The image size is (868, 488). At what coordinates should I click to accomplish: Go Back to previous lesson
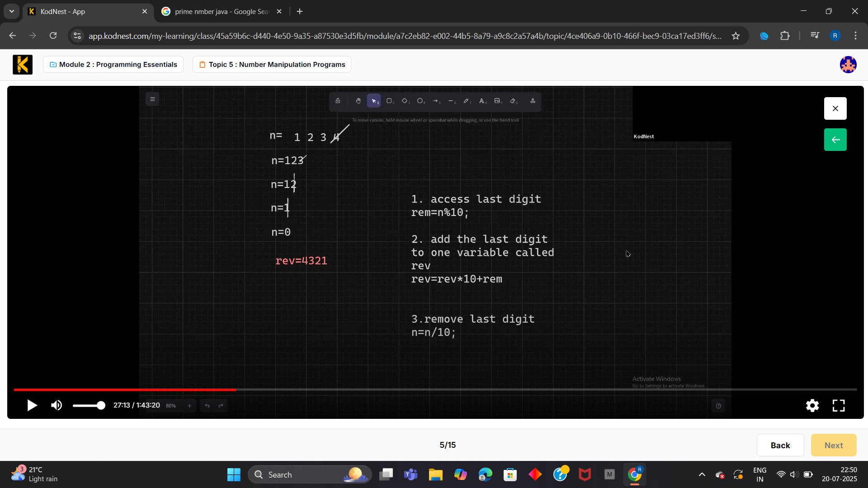tap(780, 445)
